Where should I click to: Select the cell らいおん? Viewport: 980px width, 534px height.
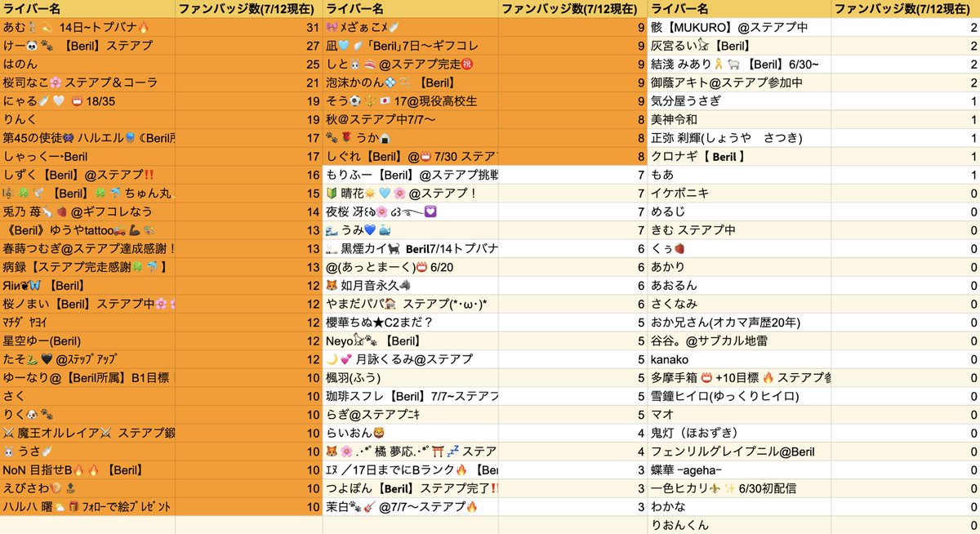(x=412, y=434)
